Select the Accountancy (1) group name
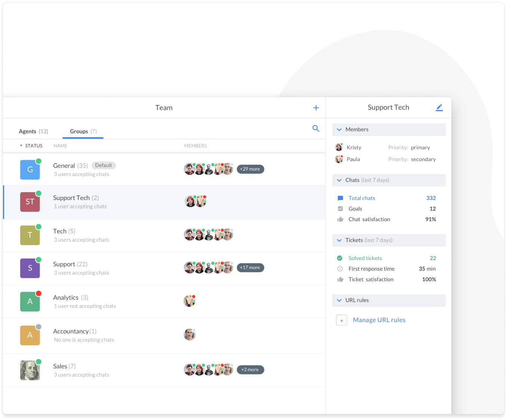Viewport: 507px width, 420px height. tap(75, 331)
